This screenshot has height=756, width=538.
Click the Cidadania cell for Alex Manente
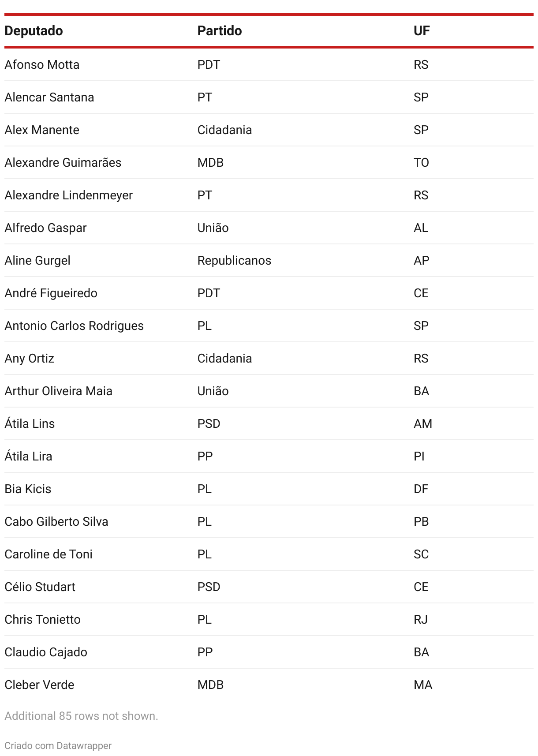pos(224,130)
